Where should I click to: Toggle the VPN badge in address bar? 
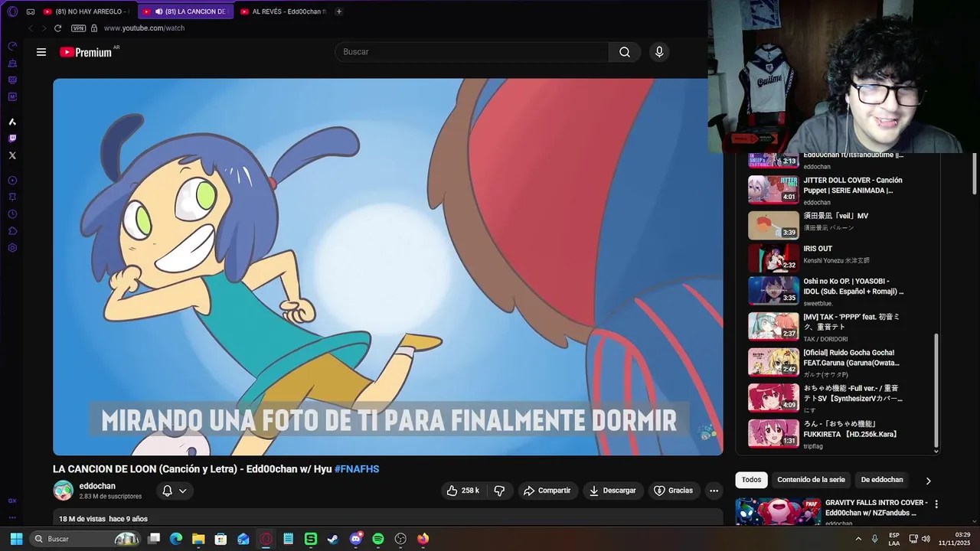78,28
